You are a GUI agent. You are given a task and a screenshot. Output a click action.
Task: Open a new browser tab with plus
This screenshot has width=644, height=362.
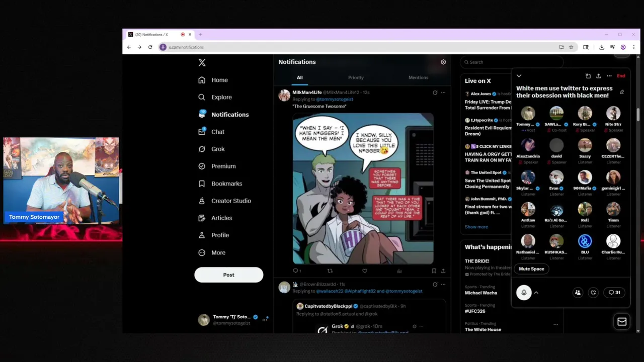coord(200,35)
